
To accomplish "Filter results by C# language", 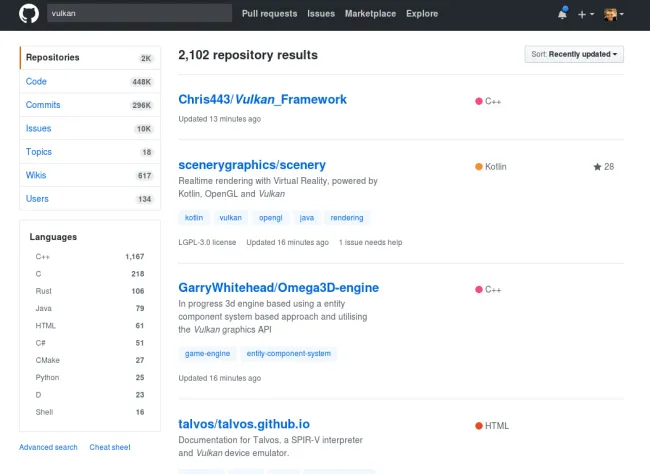I will tap(90, 343).
